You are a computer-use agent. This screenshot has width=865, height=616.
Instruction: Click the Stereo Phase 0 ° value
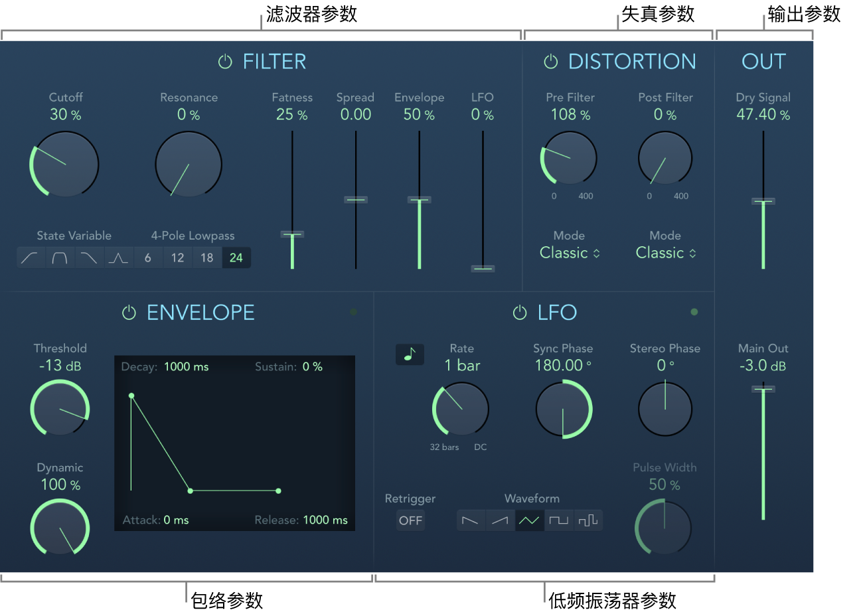[x=665, y=366]
